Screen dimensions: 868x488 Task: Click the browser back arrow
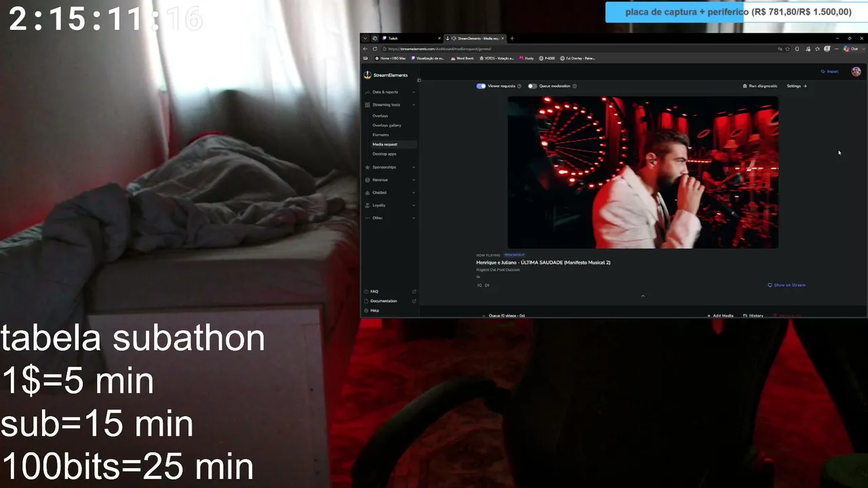[x=366, y=49]
